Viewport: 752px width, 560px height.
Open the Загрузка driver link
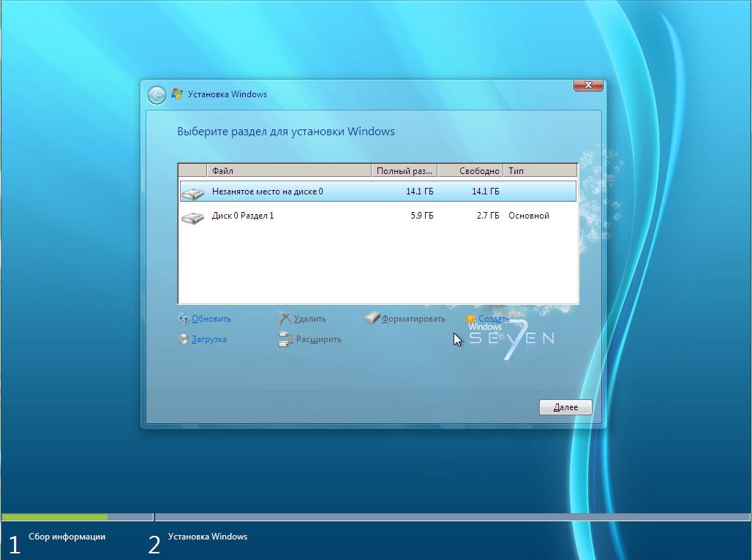[208, 339]
